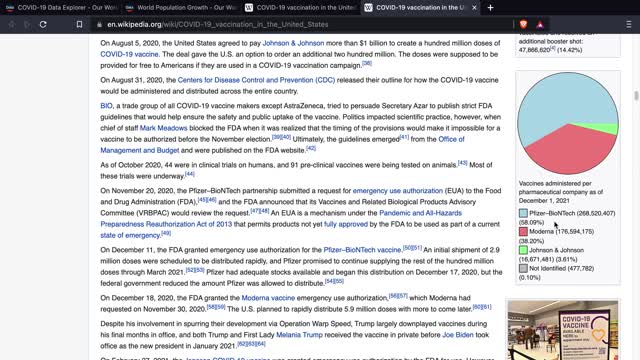Open the state of emergency link
640x360 pixels.
(x=130, y=236)
